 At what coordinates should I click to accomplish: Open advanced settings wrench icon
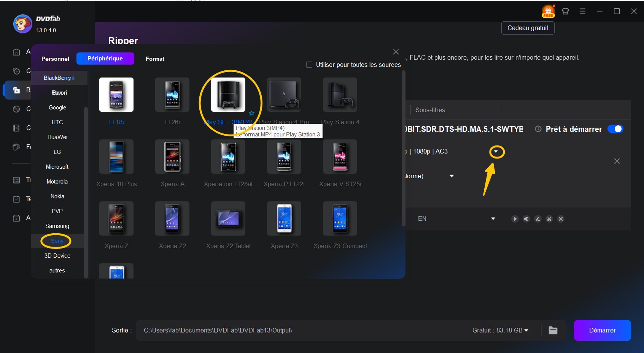click(526, 219)
